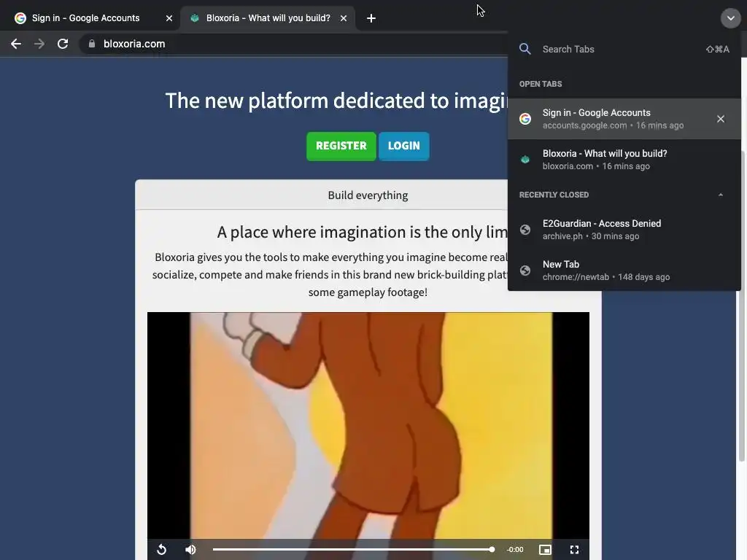Mute the video with the speaker icon
Screen dimensions: 747x560
pyautogui.click(x=190, y=550)
